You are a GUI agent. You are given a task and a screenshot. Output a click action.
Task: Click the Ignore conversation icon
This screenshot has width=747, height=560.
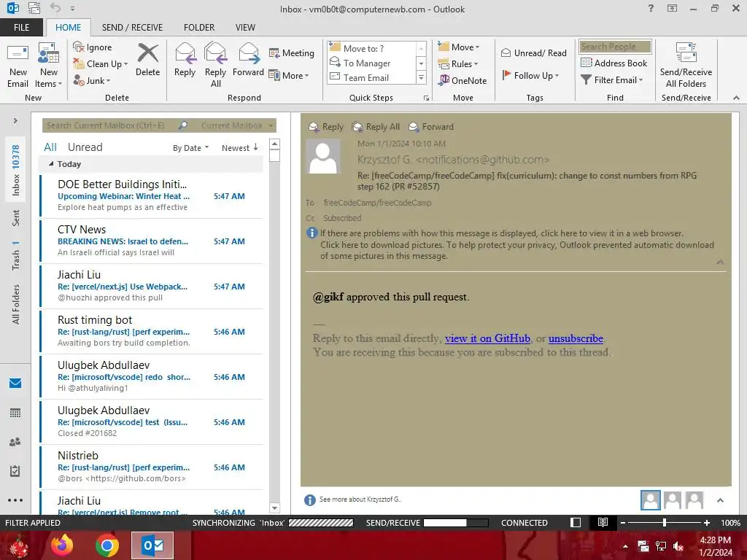click(79, 47)
